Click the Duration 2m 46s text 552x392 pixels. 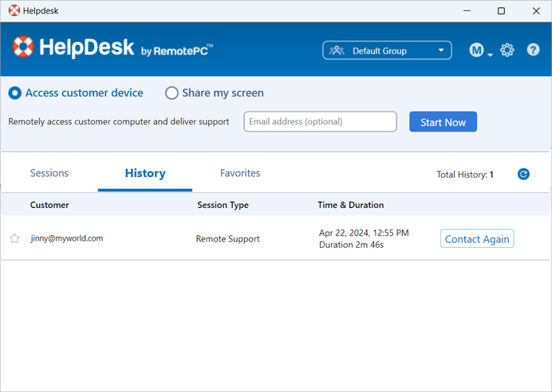[351, 245]
